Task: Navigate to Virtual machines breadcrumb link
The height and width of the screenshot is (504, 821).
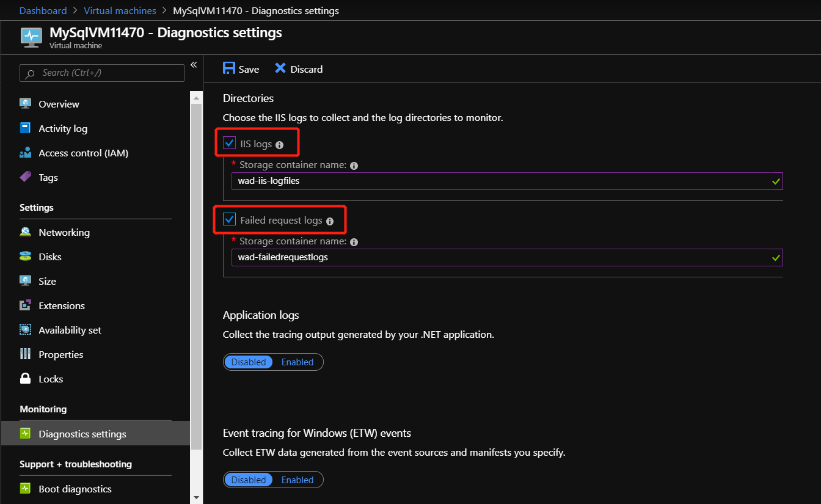Action: [120, 10]
